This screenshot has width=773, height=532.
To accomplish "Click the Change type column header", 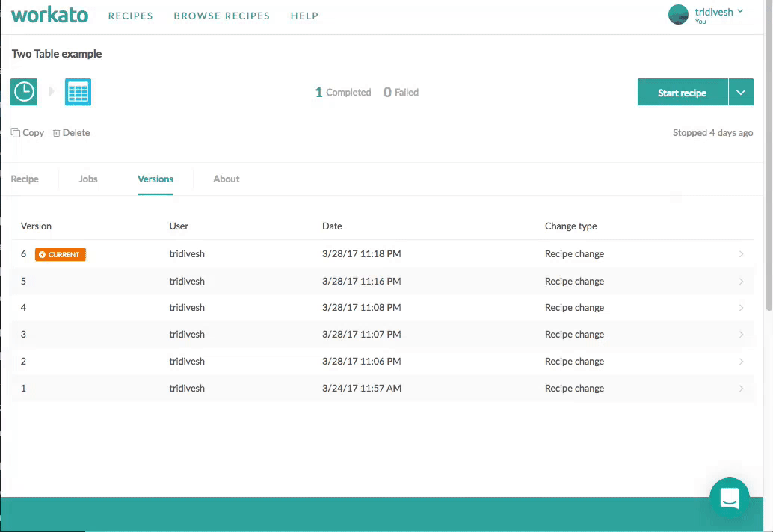I will [x=571, y=226].
